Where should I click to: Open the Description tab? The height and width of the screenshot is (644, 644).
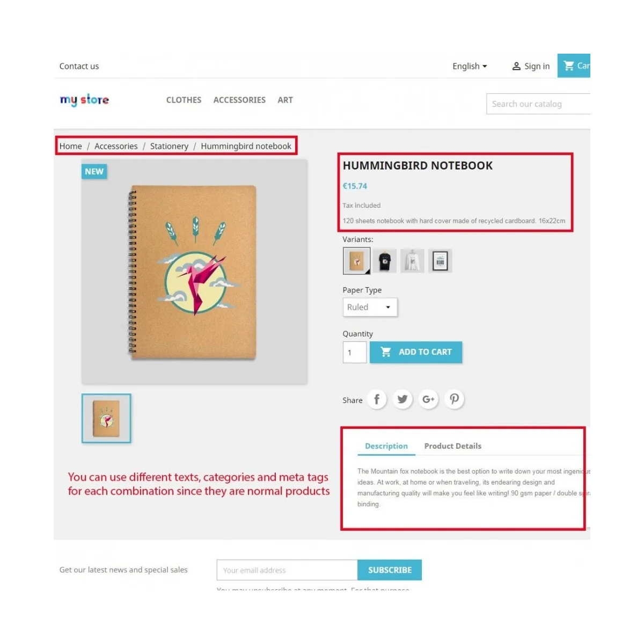[386, 446]
